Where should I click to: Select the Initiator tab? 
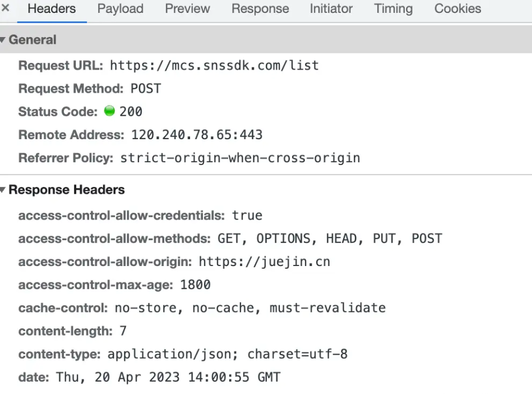(331, 9)
